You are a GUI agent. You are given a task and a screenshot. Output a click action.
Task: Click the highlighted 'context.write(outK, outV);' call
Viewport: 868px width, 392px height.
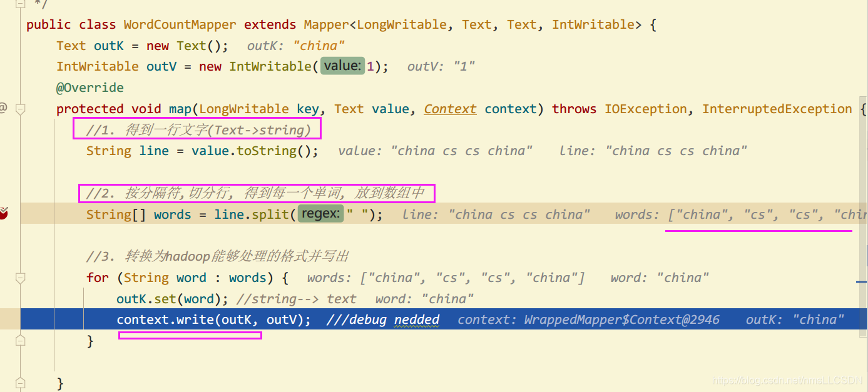pos(213,319)
